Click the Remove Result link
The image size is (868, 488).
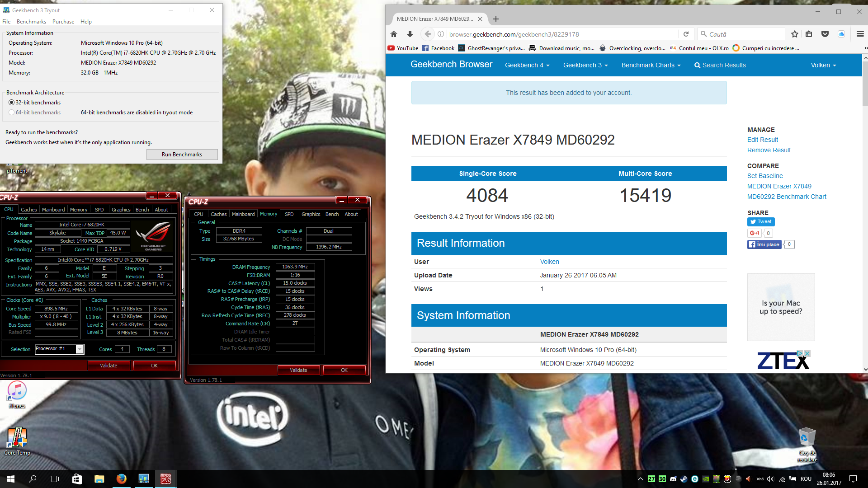(x=769, y=150)
